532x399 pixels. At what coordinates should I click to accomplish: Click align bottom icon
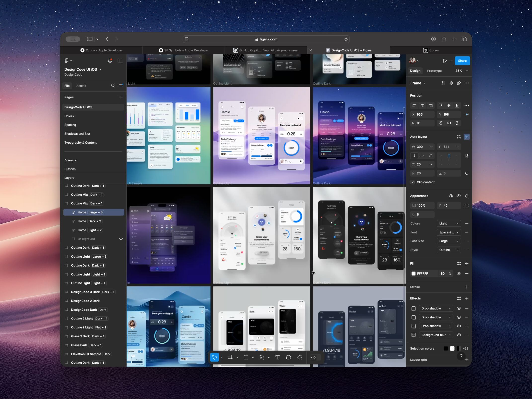click(457, 105)
